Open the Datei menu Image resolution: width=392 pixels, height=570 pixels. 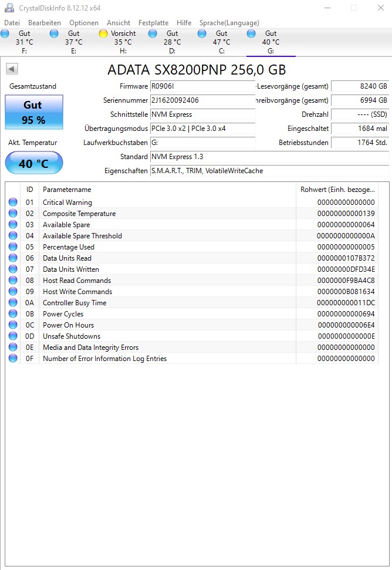12,22
